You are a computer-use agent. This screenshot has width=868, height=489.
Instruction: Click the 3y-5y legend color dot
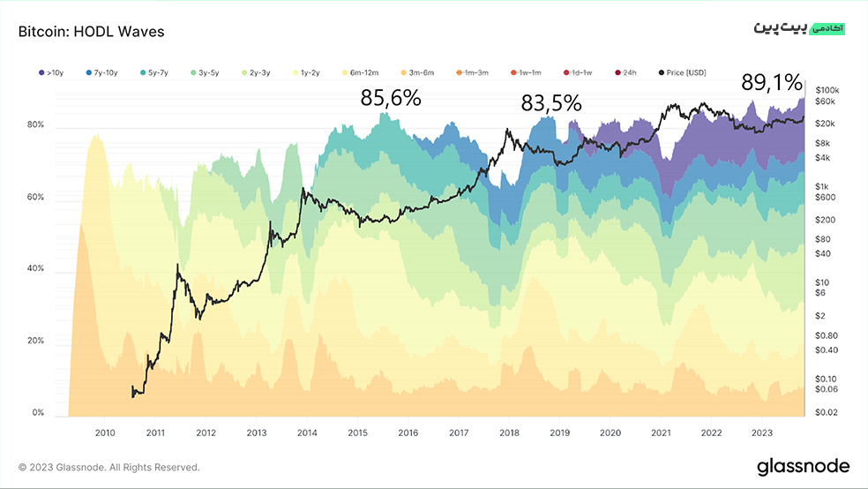click(193, 72)
